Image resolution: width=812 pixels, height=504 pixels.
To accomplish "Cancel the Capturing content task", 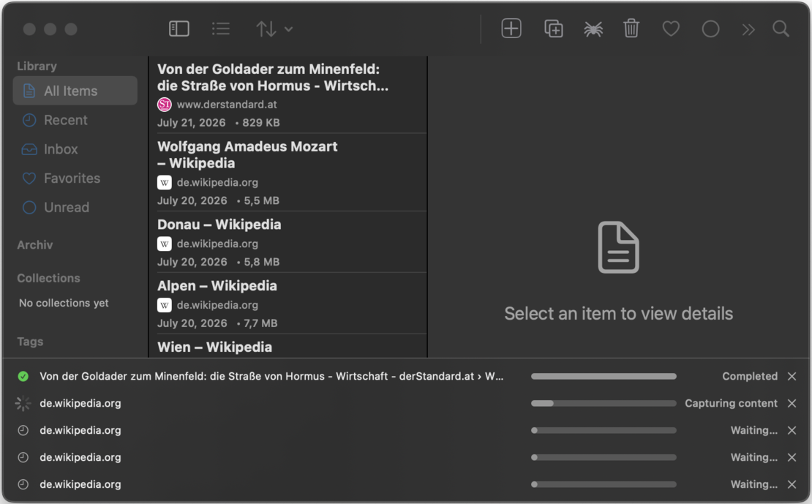I will (792, 404).
